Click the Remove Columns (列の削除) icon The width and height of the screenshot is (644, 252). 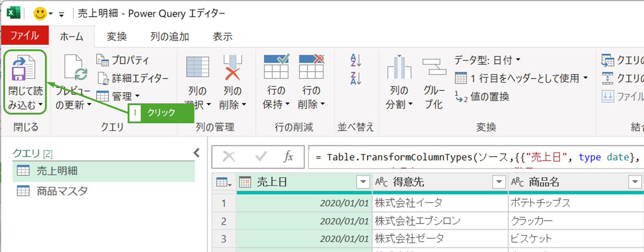point(232,68)
